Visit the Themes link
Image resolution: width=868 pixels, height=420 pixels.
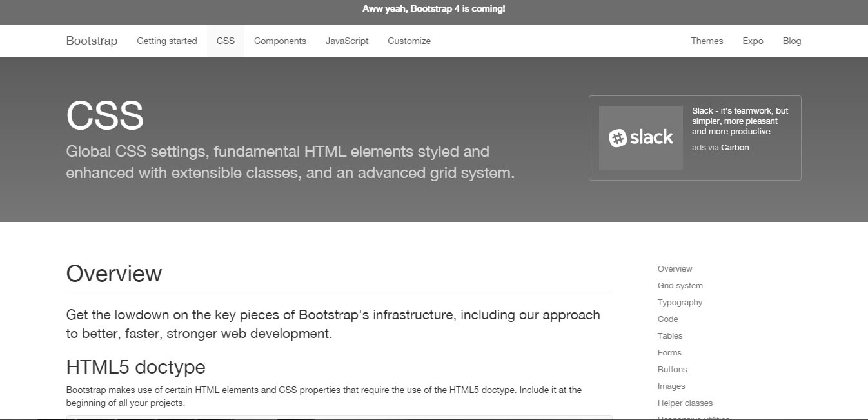click(x=707, y=41)
